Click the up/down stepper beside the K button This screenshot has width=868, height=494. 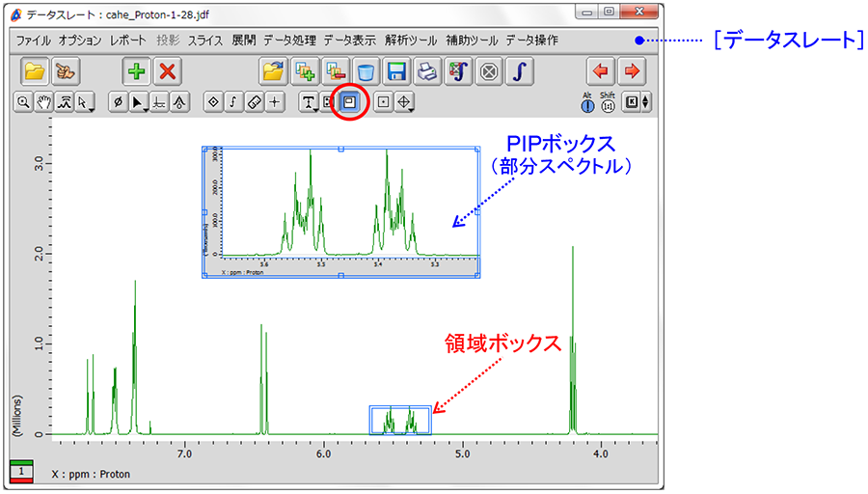tap(646, 102)
